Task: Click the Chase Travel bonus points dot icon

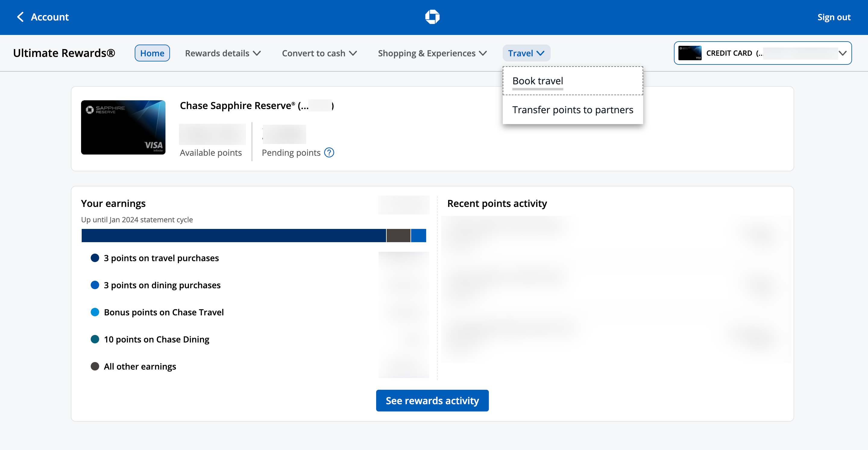Action: point(95,312)
